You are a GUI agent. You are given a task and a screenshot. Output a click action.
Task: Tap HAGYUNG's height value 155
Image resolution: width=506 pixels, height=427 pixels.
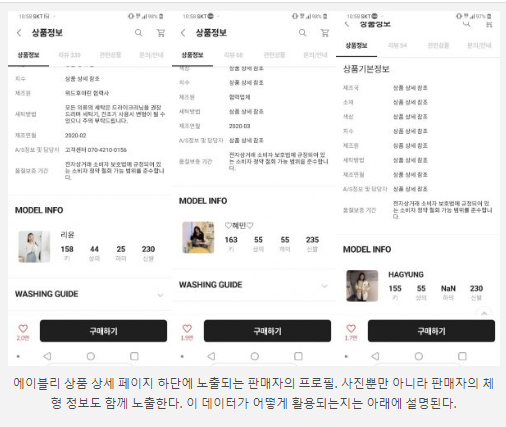click(395, 289)
